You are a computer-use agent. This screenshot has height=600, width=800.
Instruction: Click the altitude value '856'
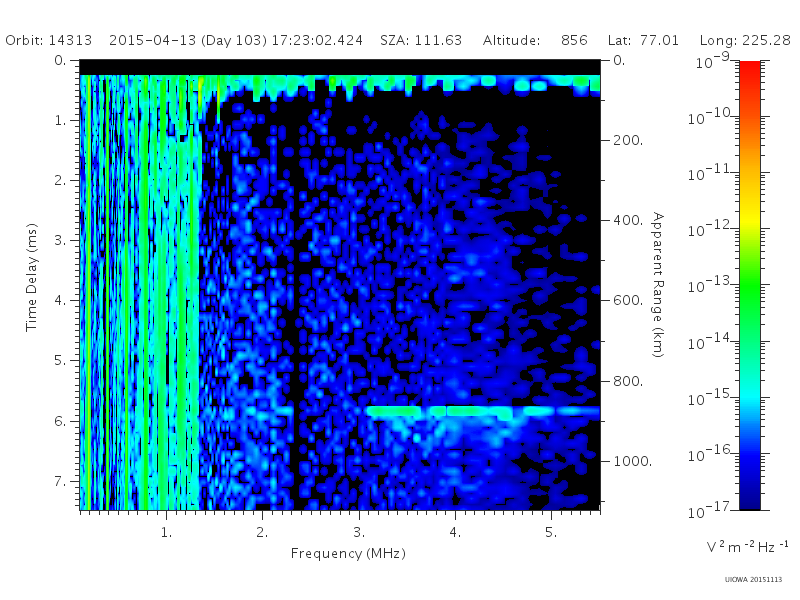pyautogui.click(x=574, y=40)
